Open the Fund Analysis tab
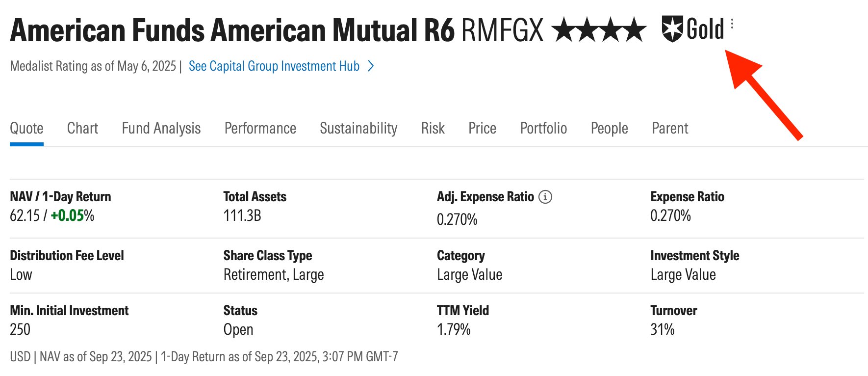Viewport: 868px width, 376px height. pyautogui.click(x=161, y=128)
